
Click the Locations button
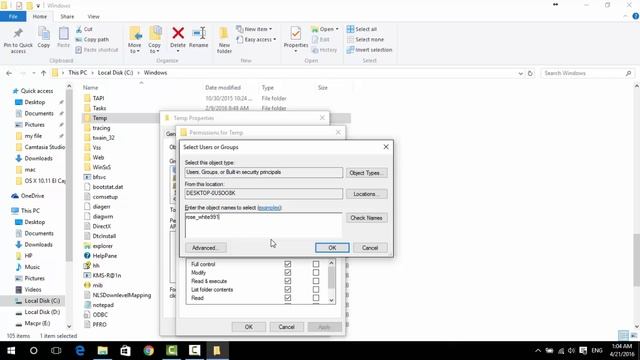[x=366, y=194]
